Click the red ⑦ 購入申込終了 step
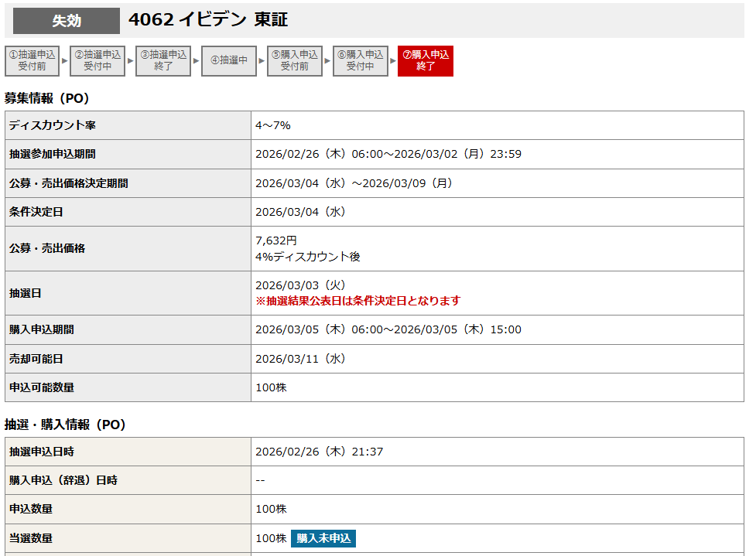 [x=426, y=60]
